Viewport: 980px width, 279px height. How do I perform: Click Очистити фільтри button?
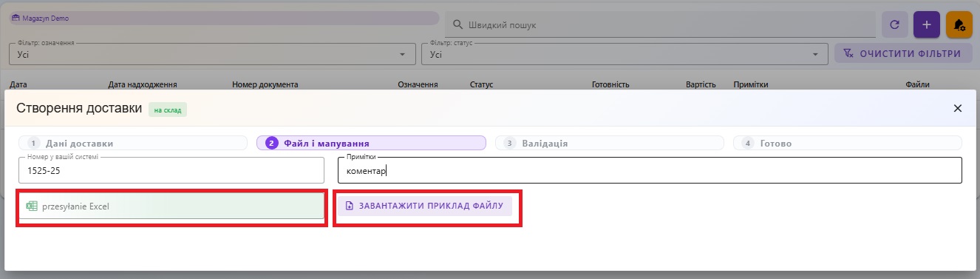pyautogui.click(x=903, y=54)
